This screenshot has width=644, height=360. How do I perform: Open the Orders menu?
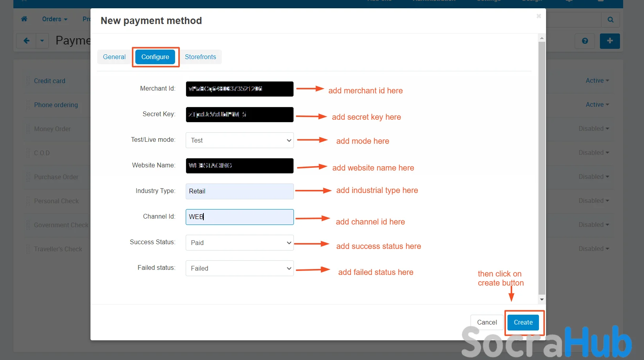point(55,19)
